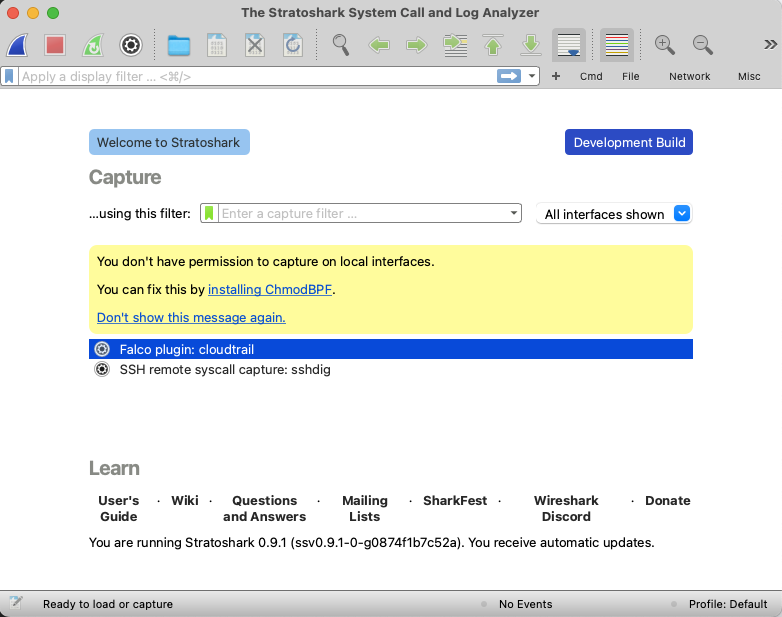Open the Donate link

(x=668, y=500)
